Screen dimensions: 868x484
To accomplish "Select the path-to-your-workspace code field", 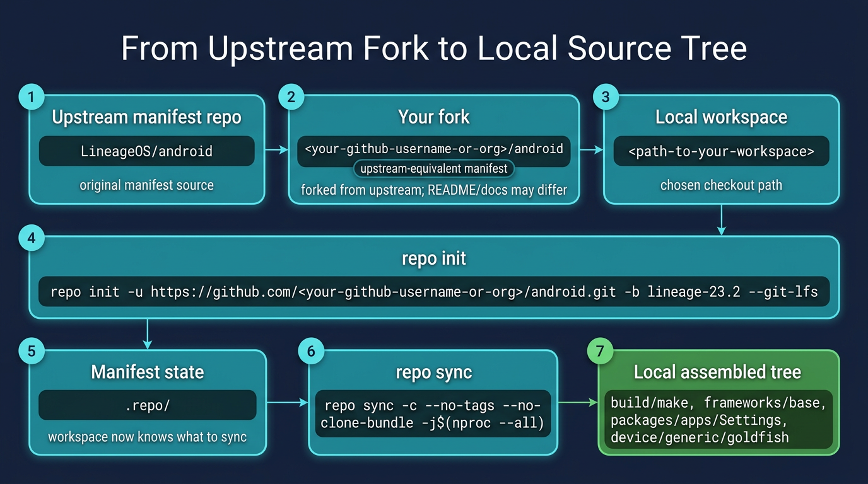I will tap(721, 151).
